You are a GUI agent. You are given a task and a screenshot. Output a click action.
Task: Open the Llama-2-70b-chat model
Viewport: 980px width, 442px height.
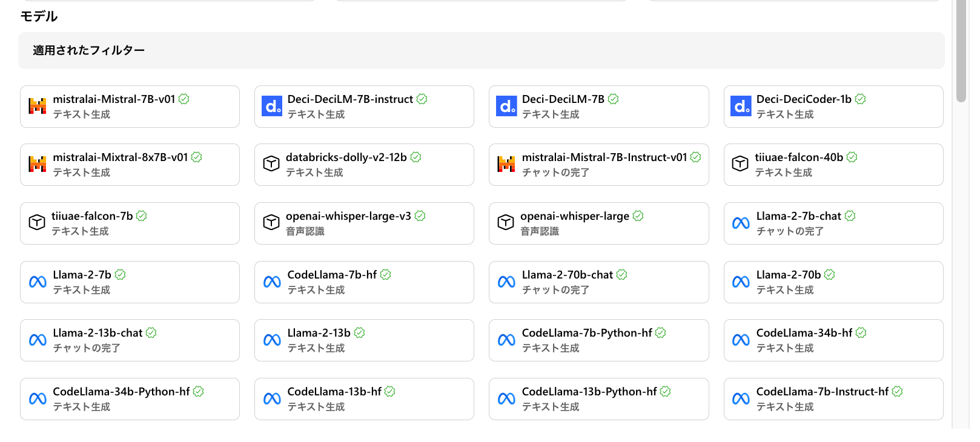(x=598, y=282)
